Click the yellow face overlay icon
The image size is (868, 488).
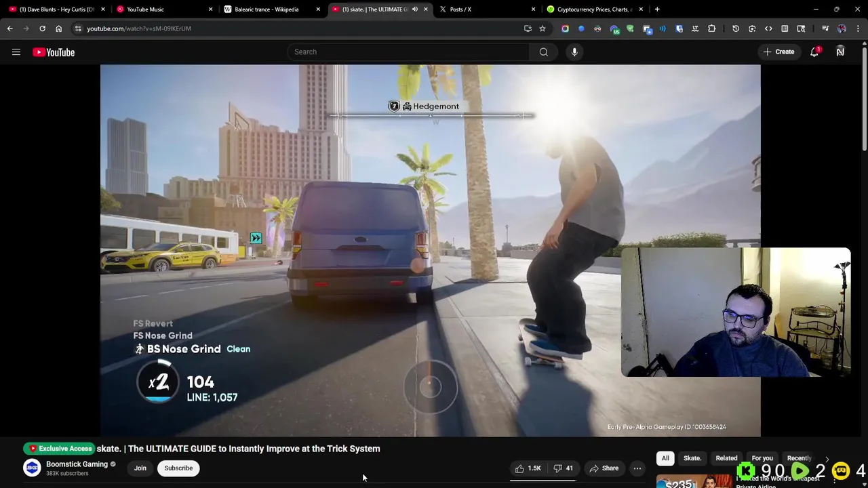tap(841, 470)
